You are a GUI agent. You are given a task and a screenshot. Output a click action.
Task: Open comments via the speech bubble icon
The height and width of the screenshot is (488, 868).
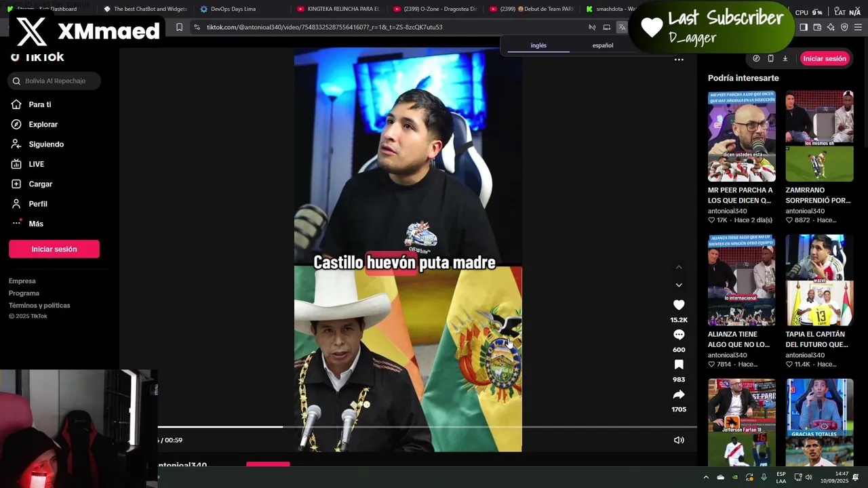click(x=679, y=335)
